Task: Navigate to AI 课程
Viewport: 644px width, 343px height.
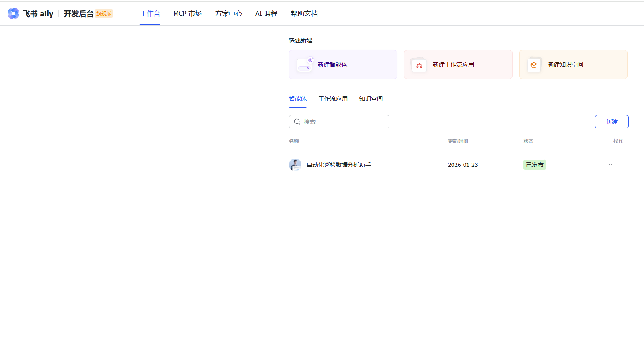Action: tap(266, 14)
